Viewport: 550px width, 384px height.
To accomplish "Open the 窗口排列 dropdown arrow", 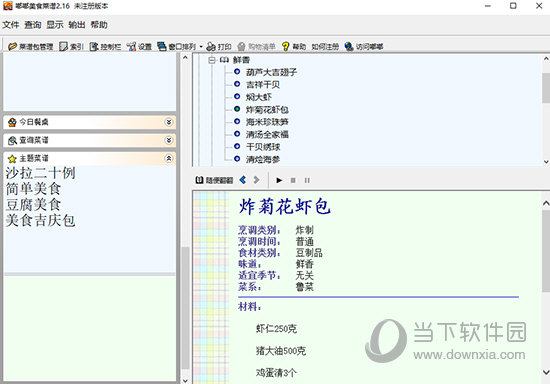I will (201, 46).
